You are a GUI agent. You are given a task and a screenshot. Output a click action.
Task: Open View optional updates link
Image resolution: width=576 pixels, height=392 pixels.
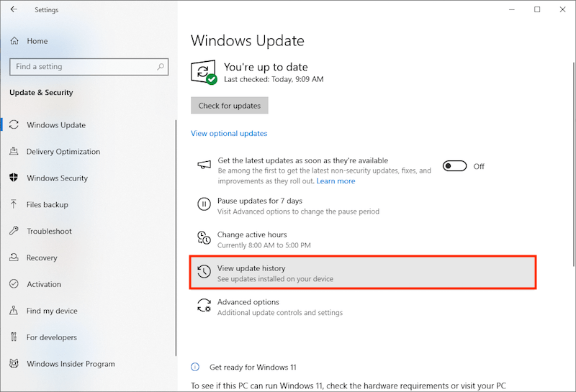pyautogui.click(x=229, y=133)
